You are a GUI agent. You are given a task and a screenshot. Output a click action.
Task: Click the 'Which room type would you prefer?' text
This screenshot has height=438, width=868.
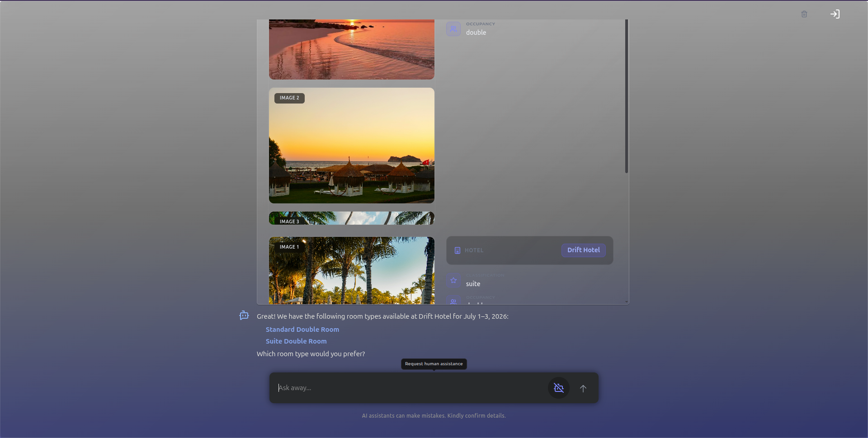(x=311, y=354)
